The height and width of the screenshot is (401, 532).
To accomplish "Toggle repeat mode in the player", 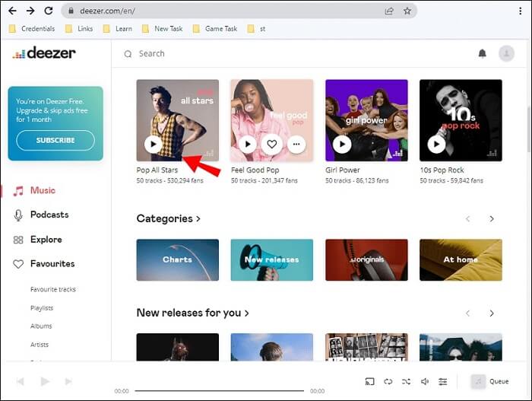I will click(388, 381).
